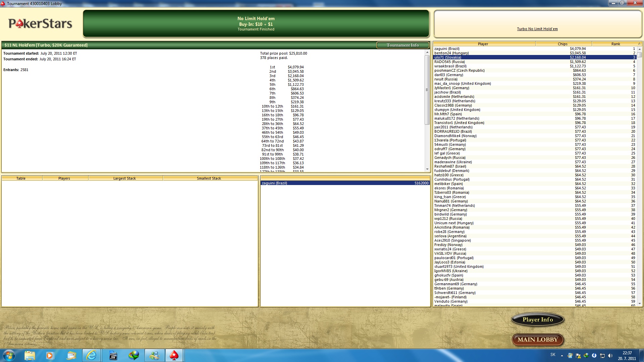Open the network connection tray icon
This screenshot has width=644, height=362.
tap(602, 356)
